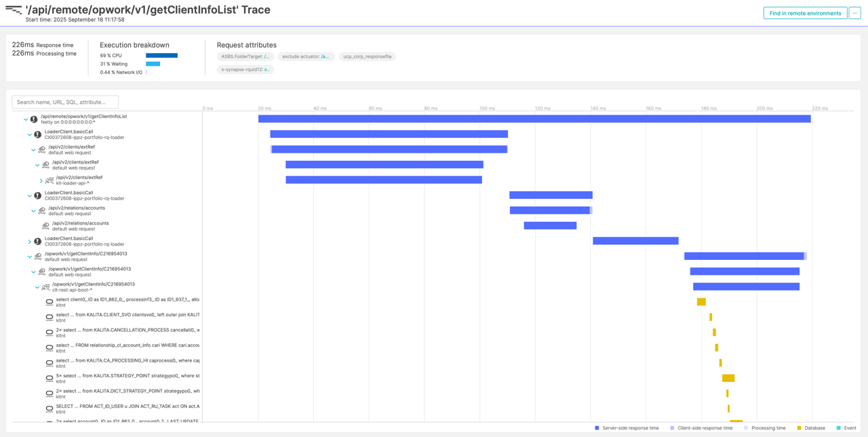The image size is (868, 437).
Task: Click the Execution breakdown heading
Action: click(134, 45)
